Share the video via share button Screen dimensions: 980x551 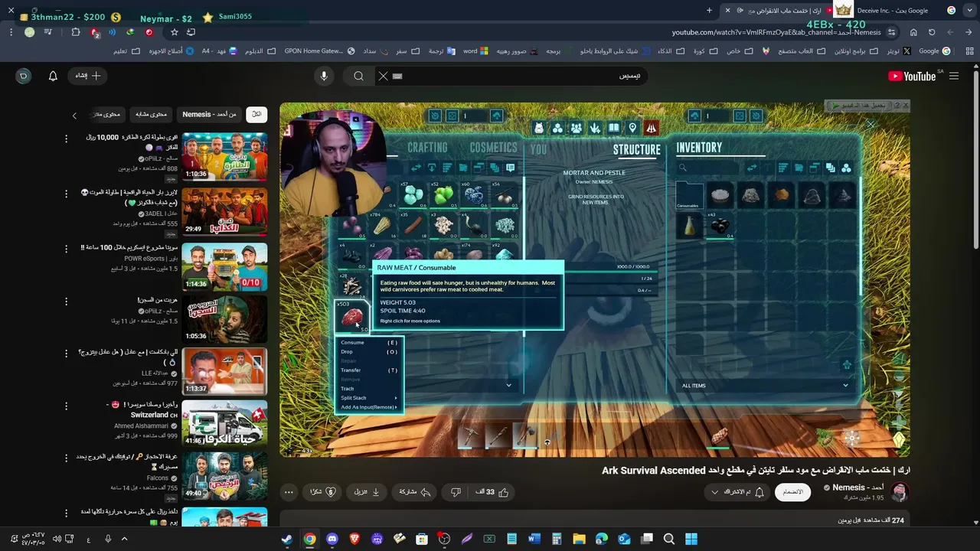415,492
